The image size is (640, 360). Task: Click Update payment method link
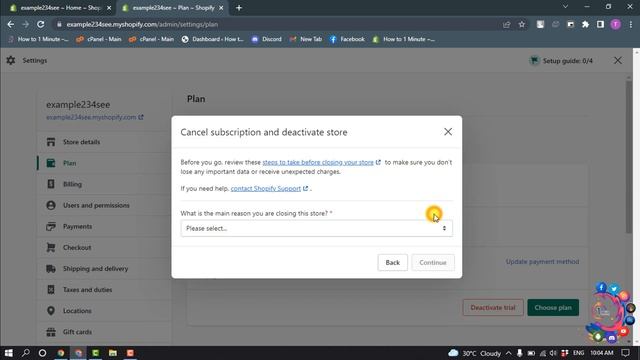(x=542, y=262)
